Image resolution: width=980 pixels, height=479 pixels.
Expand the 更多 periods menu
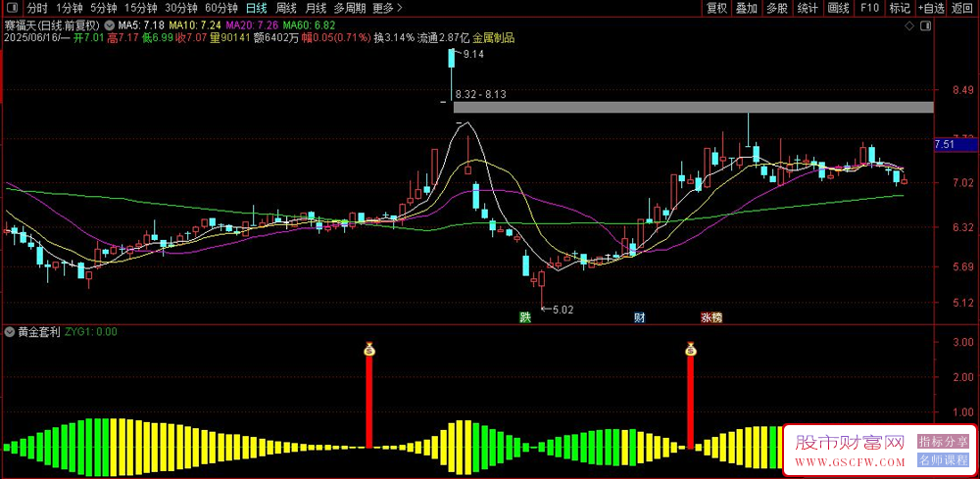click(x=387, y=8)
